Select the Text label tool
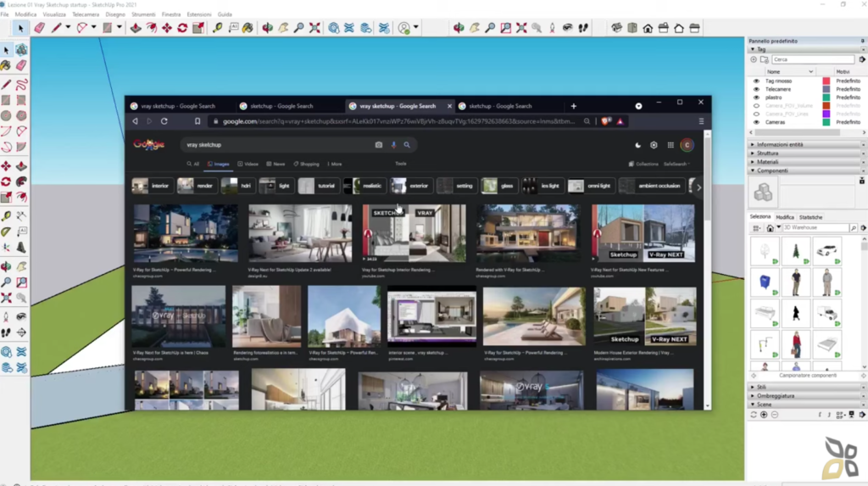 click(233, 28)
